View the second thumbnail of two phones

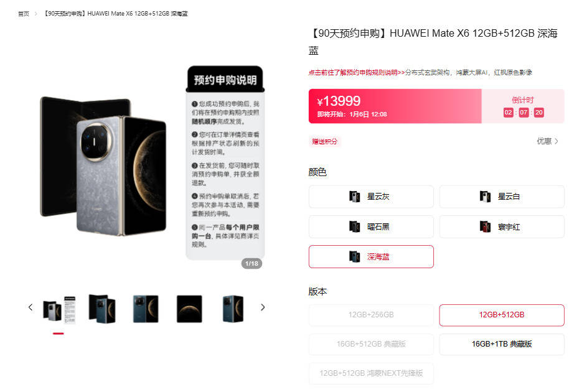[x=102, y=309]
